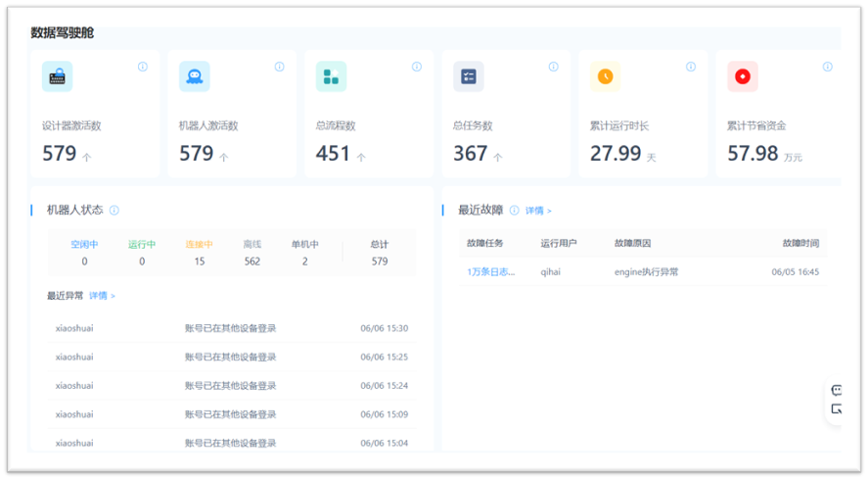Open the floating chat assistant icon

tap(837, 390)
